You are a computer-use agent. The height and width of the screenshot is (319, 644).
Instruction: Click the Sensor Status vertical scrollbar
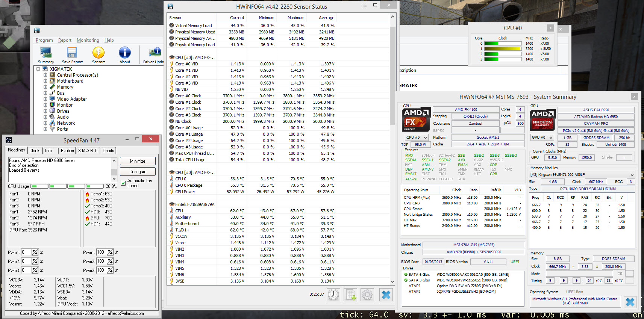[392, 149]
